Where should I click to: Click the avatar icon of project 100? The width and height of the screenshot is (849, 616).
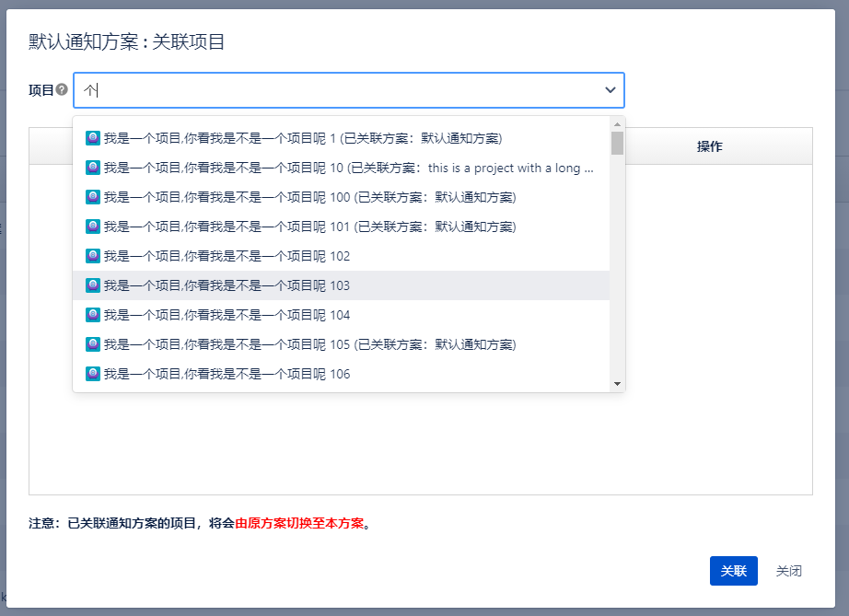pos(92,197)
